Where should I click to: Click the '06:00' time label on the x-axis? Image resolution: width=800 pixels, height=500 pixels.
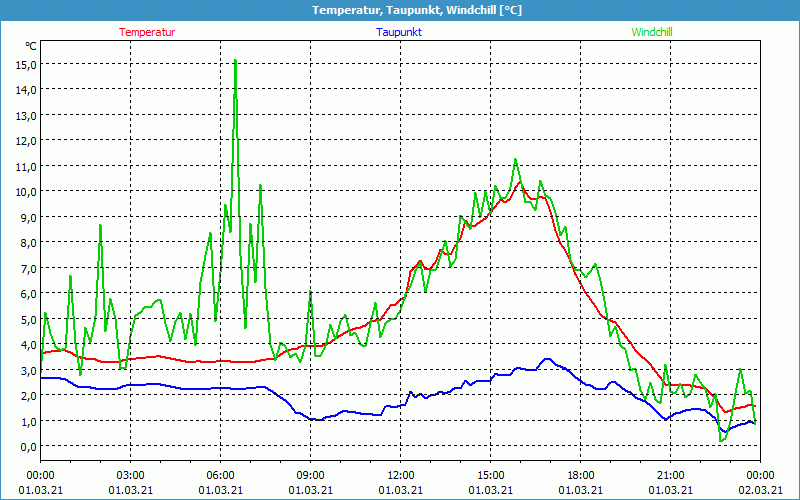[x=220, y=476]
